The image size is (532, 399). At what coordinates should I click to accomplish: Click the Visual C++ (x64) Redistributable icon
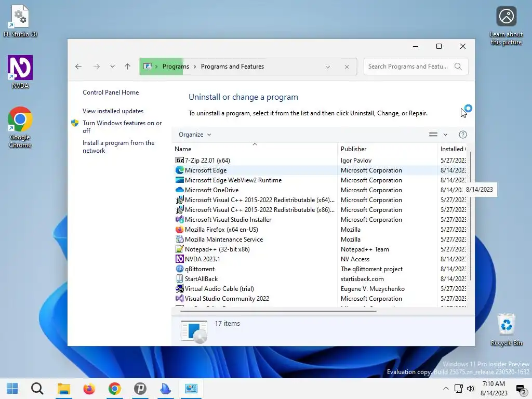coord(179,199)
